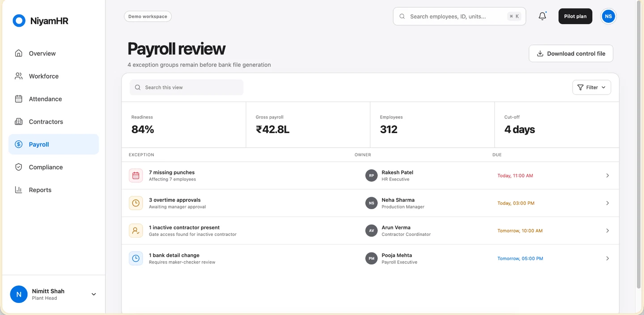Click the Cut-off 4 days value
The width and height of the screenshot is (644, 315).
point(520,130)
